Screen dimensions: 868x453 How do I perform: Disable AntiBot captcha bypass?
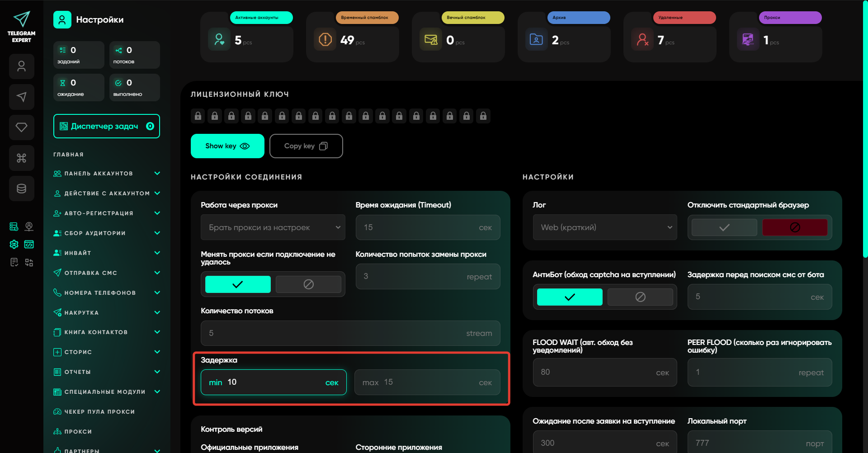640,297
